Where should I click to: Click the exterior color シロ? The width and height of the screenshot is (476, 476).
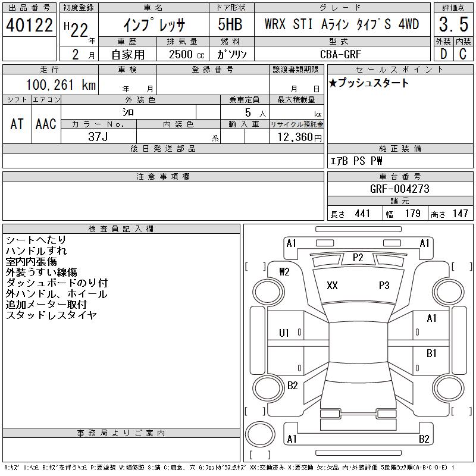click(x=128, y=112)
